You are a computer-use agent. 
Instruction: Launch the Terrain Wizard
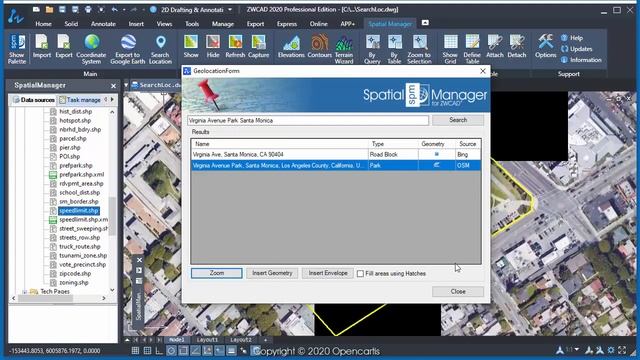pyautogui.click(x=344, y=49)
